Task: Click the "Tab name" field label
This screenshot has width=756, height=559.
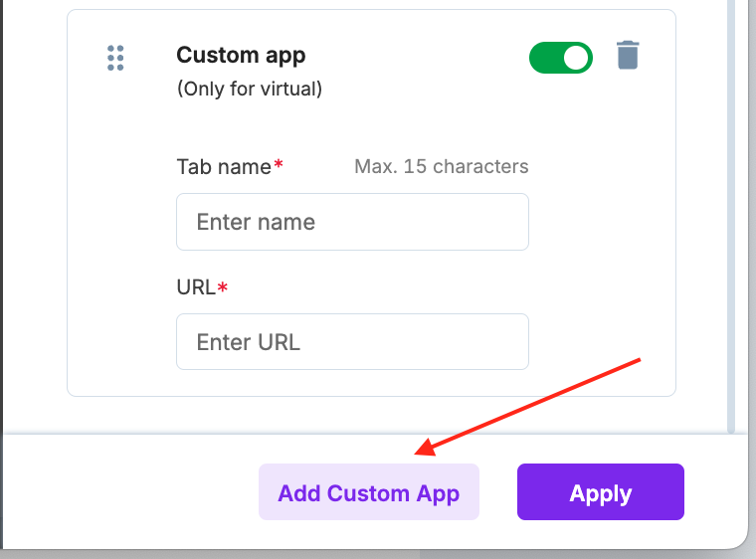Action: click(224, 167)
